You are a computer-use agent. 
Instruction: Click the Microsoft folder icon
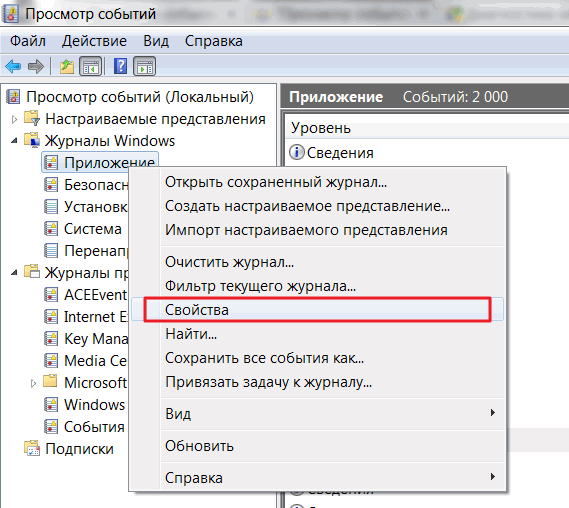tap(50, 382)
